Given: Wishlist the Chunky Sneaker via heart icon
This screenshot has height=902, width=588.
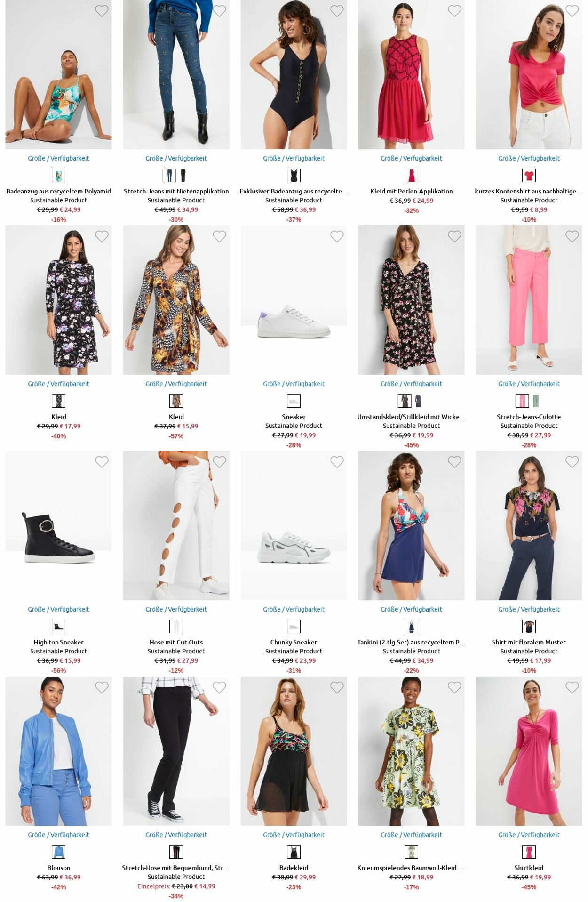Looking at the screenshot, I should pyautogui.click(x=337, y=462).
